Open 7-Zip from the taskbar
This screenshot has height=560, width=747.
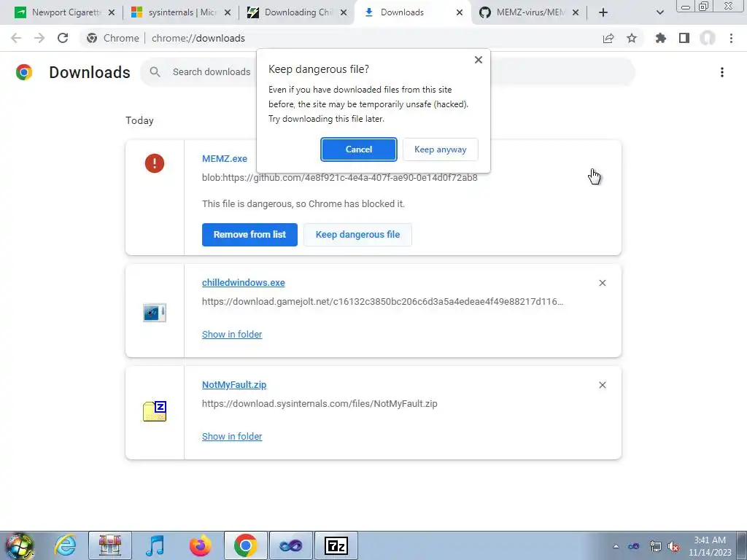click(x=336, y=545)
